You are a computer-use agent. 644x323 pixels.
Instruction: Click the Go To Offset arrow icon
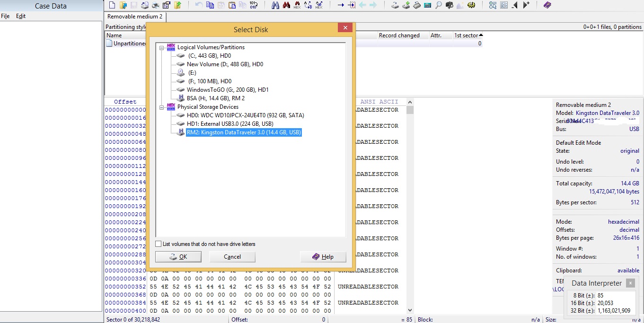341,5
